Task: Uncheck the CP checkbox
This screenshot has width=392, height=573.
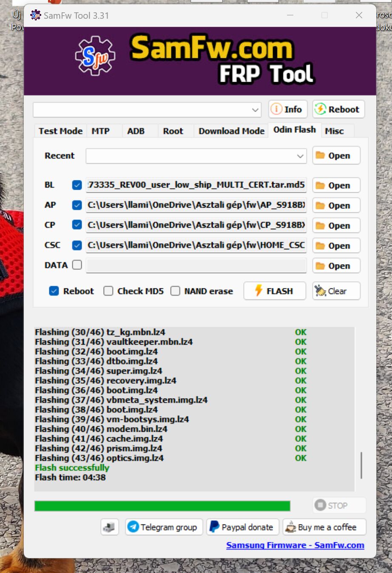Action: coord(77,225)
